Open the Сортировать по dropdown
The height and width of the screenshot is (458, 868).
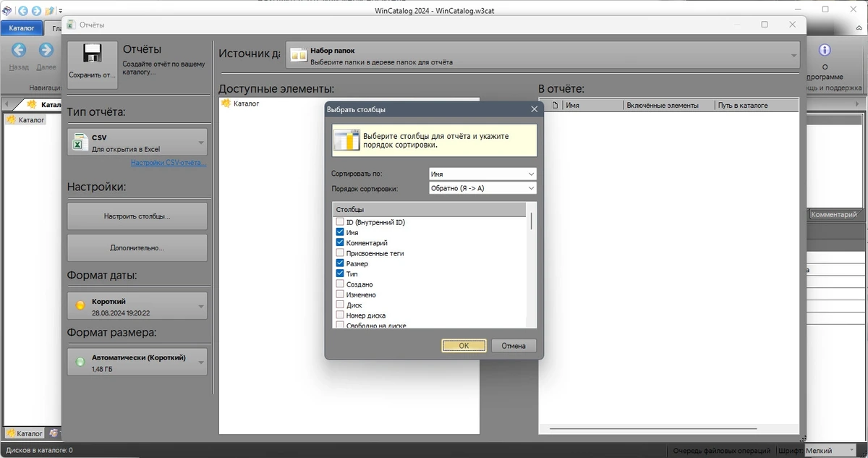[482, 174]
